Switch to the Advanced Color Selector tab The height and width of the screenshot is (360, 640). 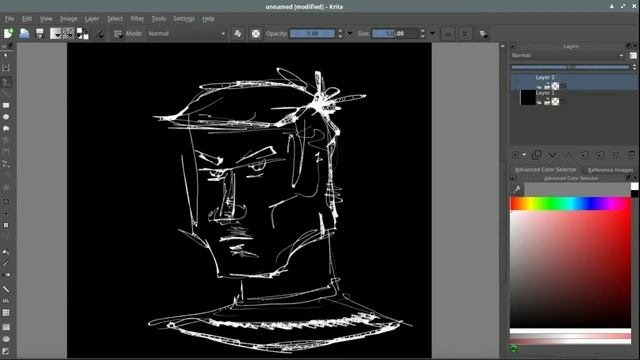546,170
